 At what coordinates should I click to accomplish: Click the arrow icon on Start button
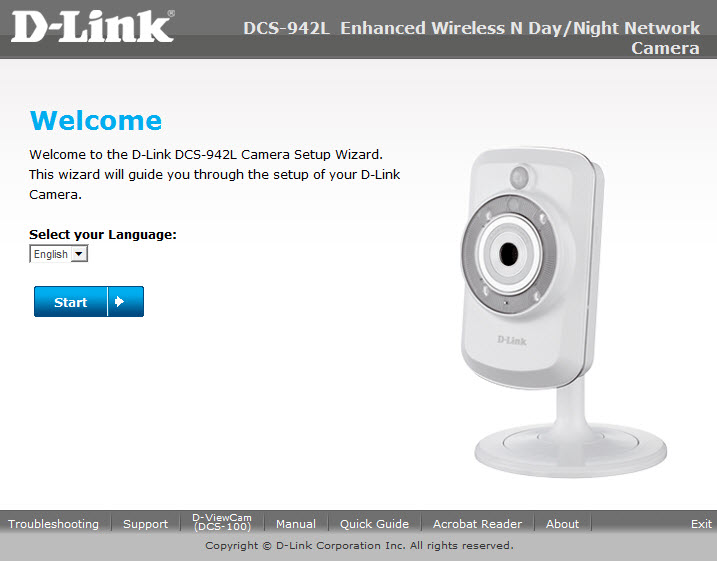click(120, 301)
